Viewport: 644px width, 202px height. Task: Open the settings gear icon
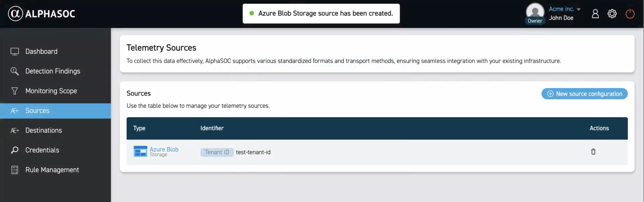(x=612, y=13)
